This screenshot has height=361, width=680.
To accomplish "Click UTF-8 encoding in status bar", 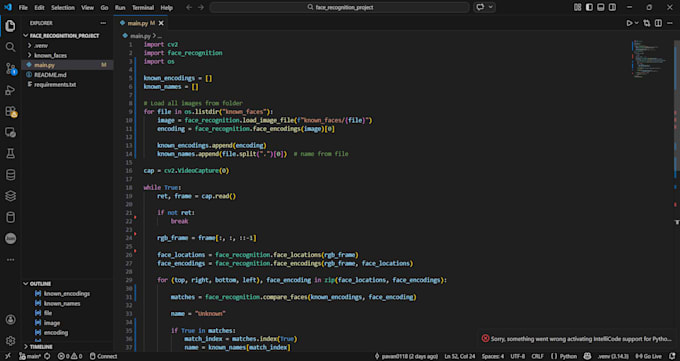I will (x=517, y=356).
